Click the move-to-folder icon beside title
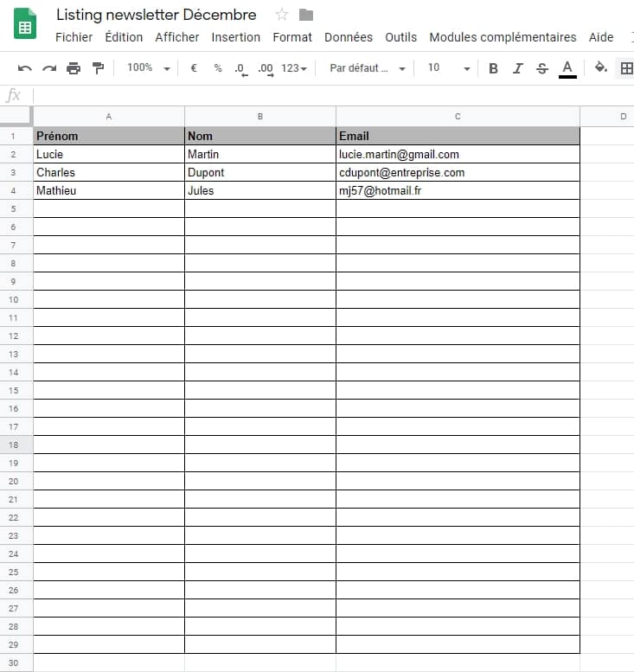Image resolution: width=634 pixels, height=672 pixels. (x=305, y=15)
